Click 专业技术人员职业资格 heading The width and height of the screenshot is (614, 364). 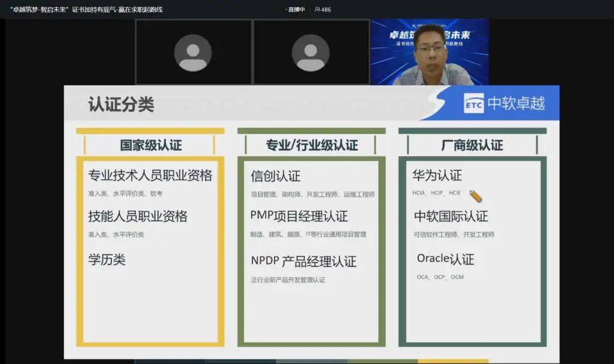(x=150, y=175)
